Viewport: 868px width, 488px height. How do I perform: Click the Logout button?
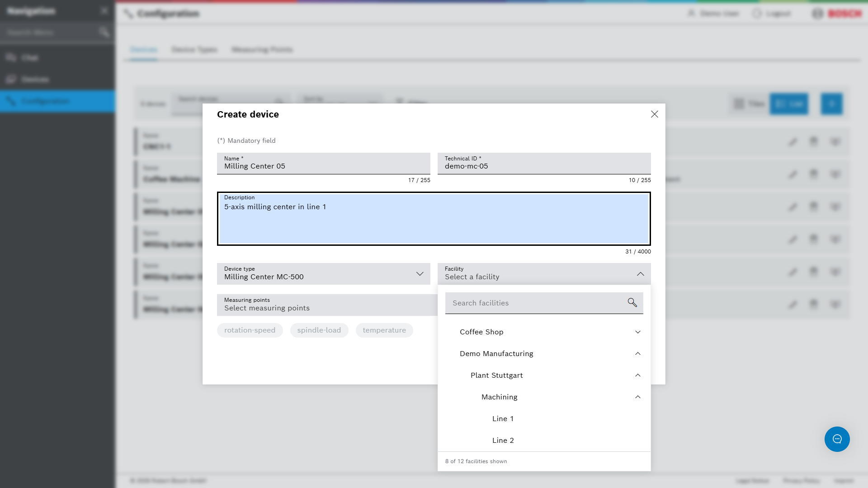(x=772, y=14)
